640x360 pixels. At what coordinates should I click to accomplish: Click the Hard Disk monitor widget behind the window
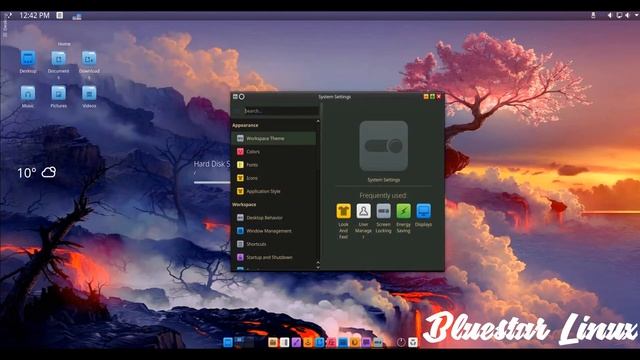click(x=212, y=172)
